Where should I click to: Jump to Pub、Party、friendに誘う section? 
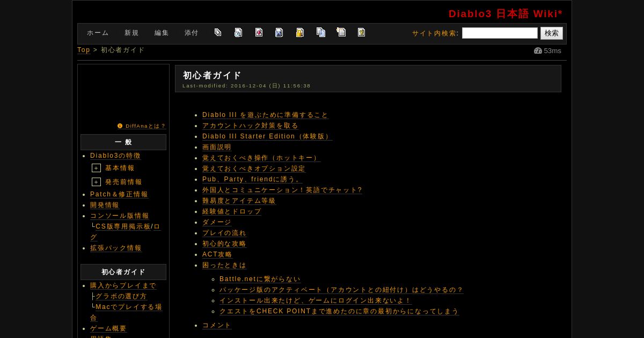[252, 179]
